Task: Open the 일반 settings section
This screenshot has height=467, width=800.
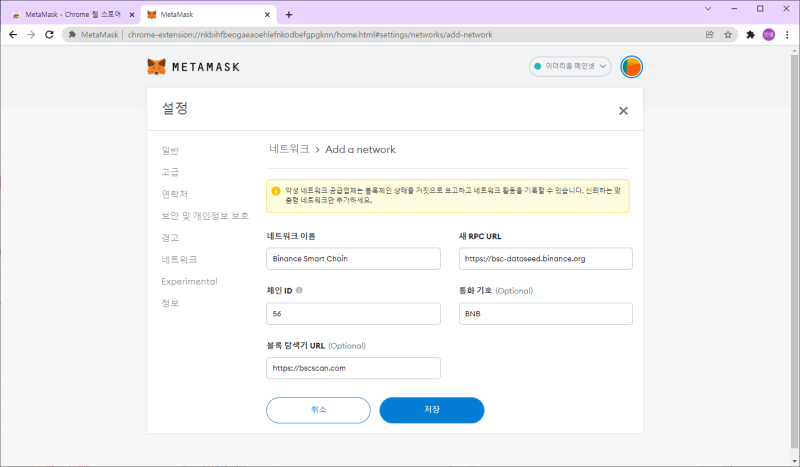Action: [x=170, y=151]
